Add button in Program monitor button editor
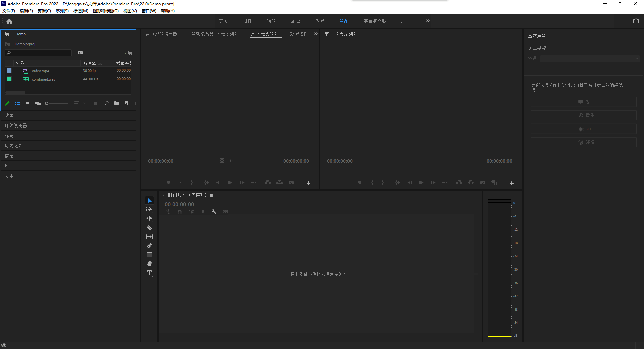 pos(512,183)
